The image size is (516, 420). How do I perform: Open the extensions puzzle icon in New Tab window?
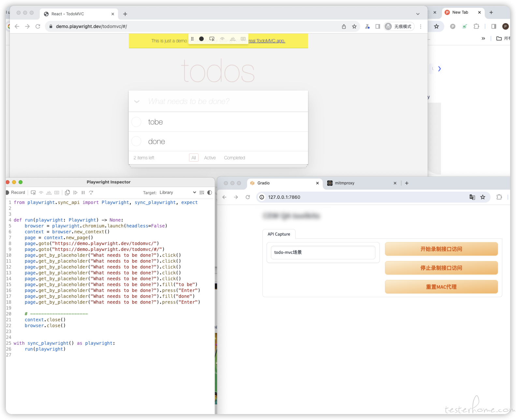click(x=476, y=26)
